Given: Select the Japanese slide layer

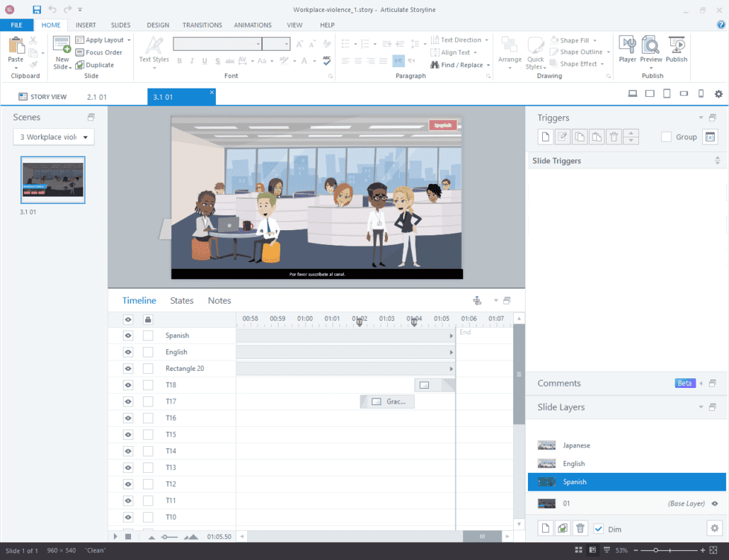Looking at the screenshot, I should tap(626, 445).
